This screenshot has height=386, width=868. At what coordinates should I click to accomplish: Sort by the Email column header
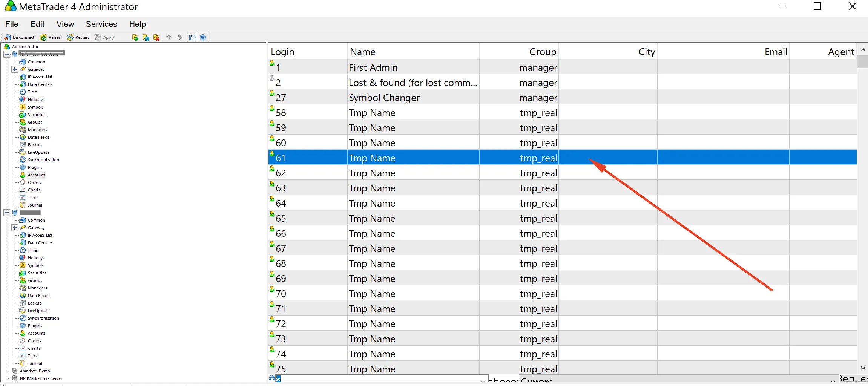pos(723,52)
